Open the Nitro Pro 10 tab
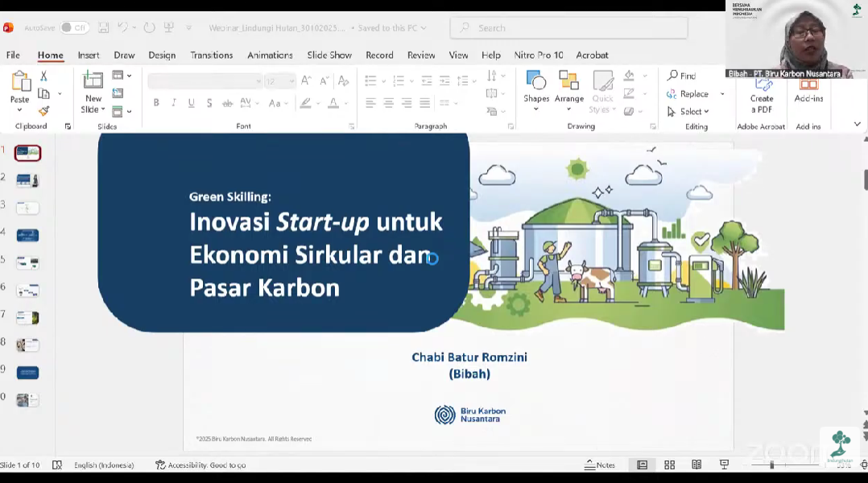Screen dimensions: 868x483 [x=538, y=55]
